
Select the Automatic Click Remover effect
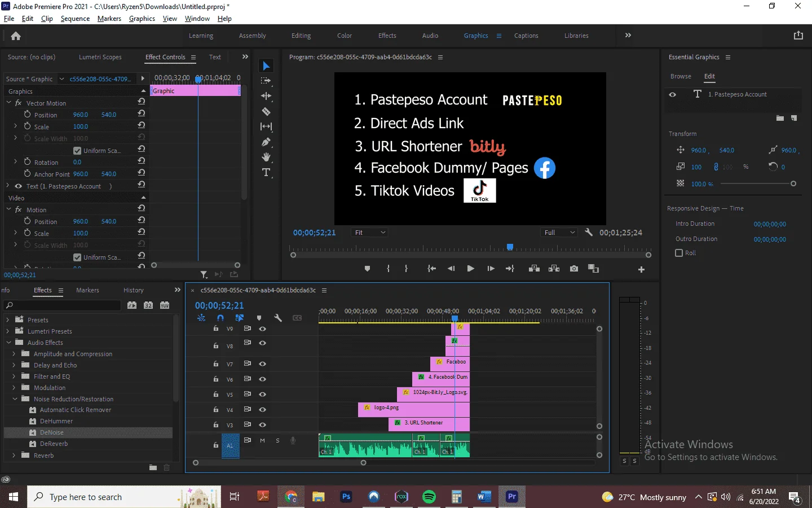tap(76, 410)
